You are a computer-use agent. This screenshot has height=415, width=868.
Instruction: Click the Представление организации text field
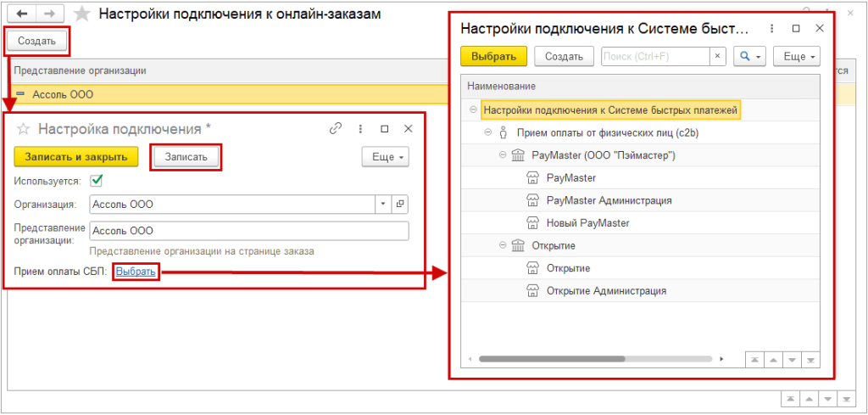[248, 230]
